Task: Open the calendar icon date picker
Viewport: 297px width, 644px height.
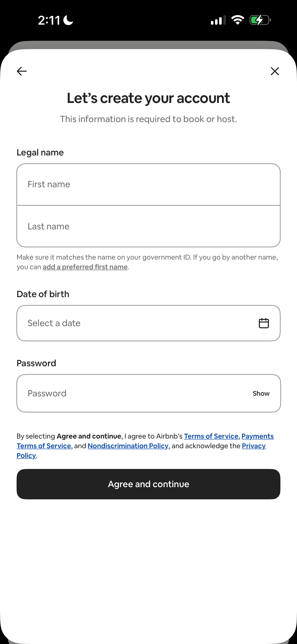Action: (x=263, y=323)
